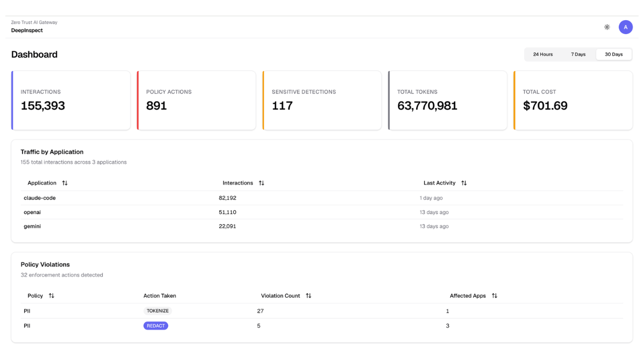Select the gemini application row
The width and height of the screenshot is (644, 362).
322,226
